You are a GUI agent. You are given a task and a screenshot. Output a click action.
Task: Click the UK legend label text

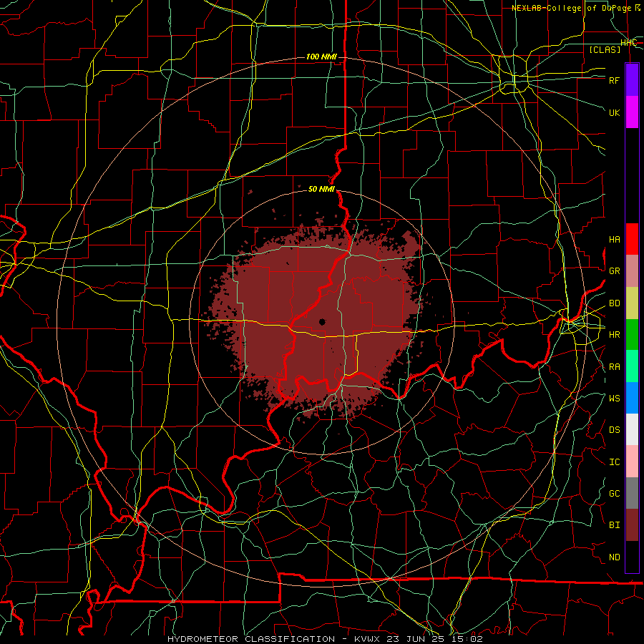coord(614,112)
